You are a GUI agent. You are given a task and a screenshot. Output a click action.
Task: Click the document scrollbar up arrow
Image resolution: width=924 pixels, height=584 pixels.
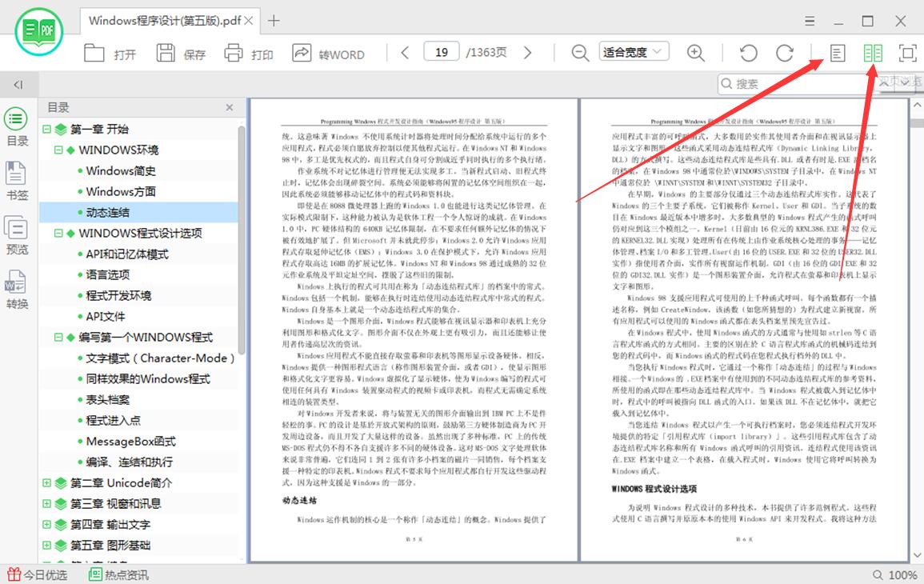coord(917,105)
